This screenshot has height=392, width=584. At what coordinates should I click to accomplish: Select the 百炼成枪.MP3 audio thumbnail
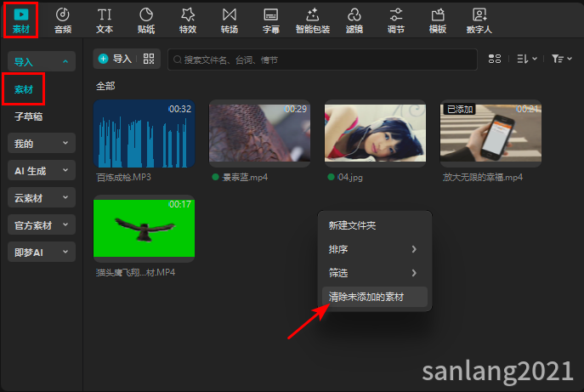click(145, 134)
